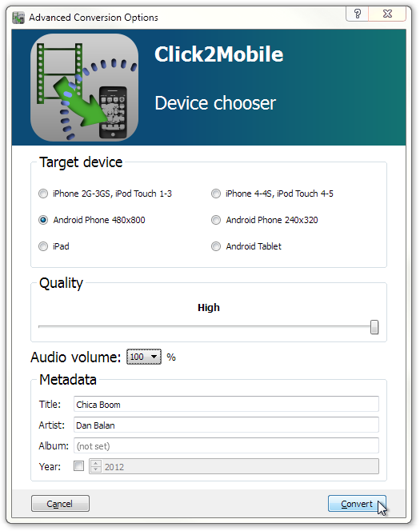This screenshot has height=531, width=420.
Task: Increase the Year value with up arrow
Action: [x=96, y=463]
